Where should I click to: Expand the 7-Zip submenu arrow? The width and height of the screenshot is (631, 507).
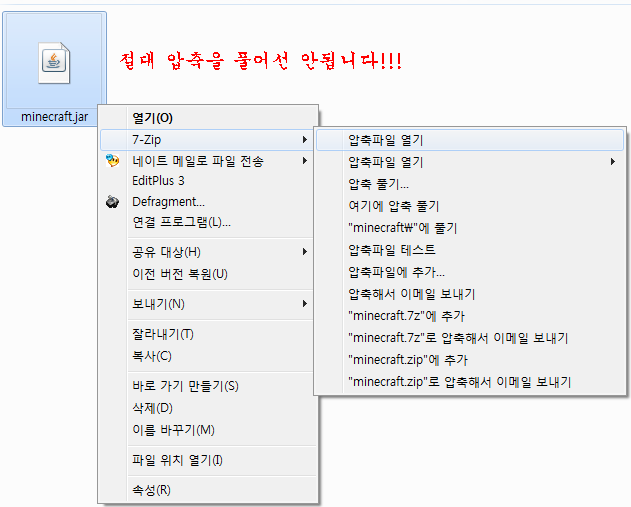click(x=305, y=140)
